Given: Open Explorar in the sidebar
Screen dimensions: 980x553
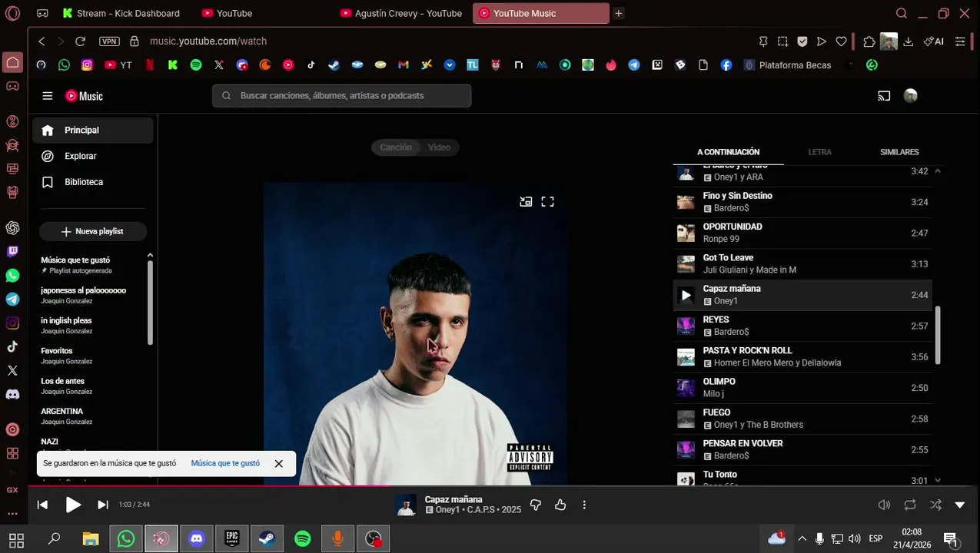Looking at the screenshot, I should coord(93,156).
